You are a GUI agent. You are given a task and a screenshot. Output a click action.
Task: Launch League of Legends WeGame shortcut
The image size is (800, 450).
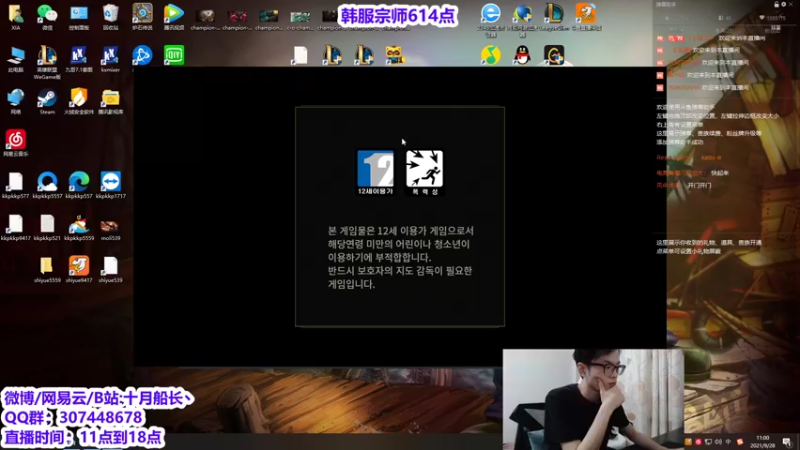[47, 61]
